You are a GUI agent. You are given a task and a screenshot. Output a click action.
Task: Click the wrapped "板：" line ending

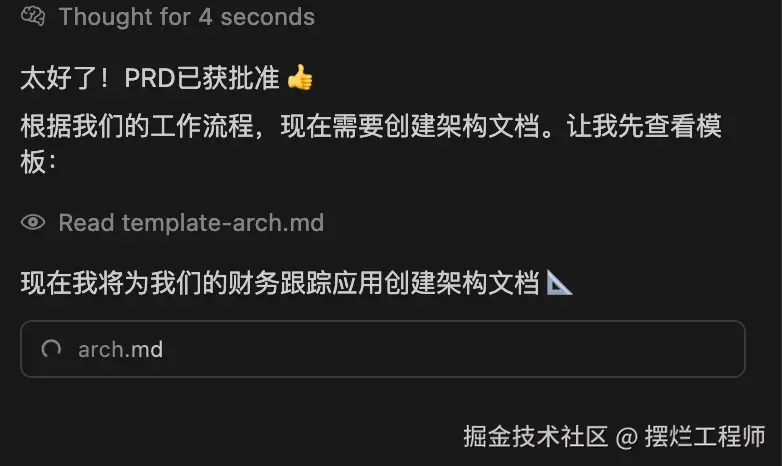tap(38, 162)
